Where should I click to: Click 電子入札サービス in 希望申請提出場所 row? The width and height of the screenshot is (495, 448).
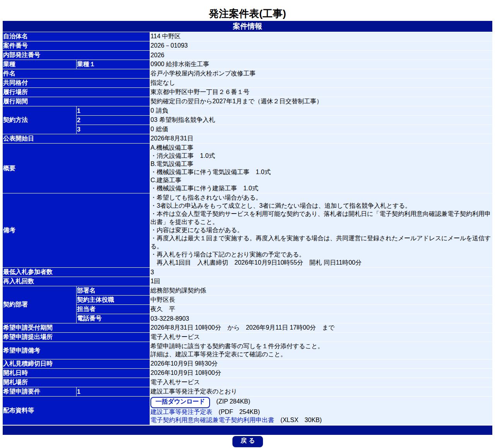[x=175, y=337]
